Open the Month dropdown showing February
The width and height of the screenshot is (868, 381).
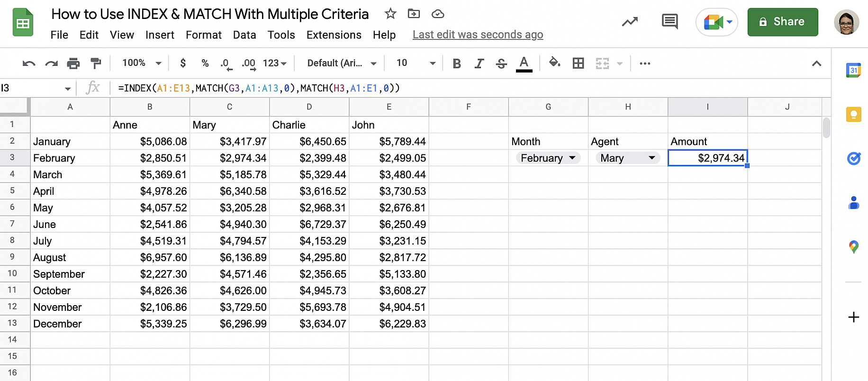tap(548, 158)
